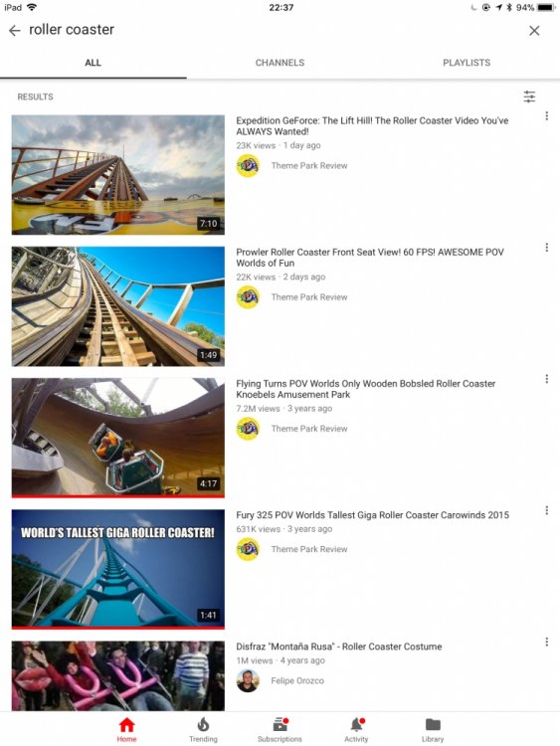Play the Fury 325 giga coaster thumbnail
560x746 pixels.
click(118, 569)
